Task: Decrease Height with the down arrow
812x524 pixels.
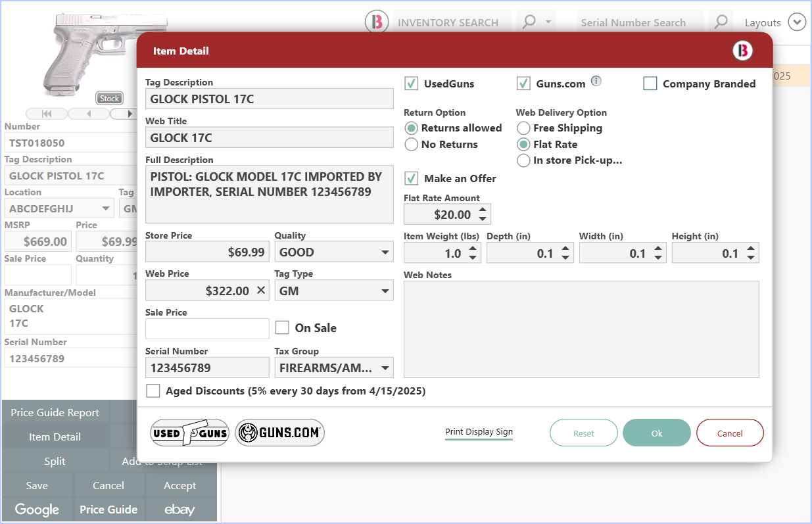Action: 751,258
